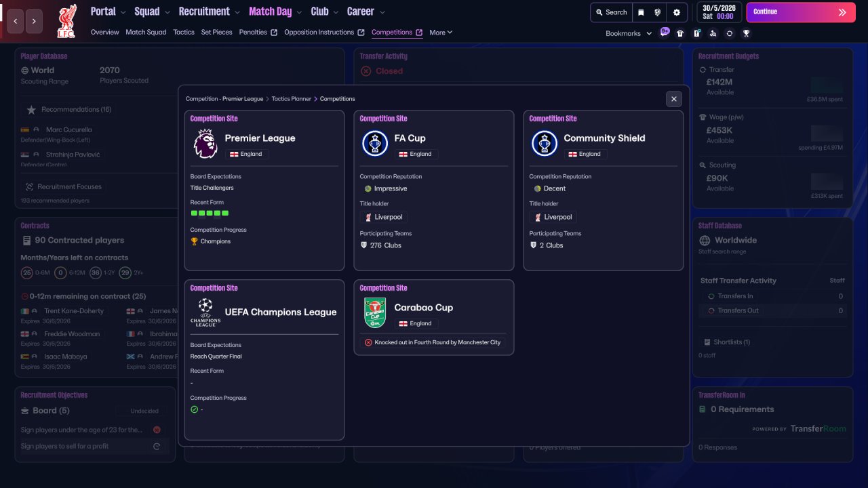This screenshot has height=488, width=868.
Task: Open the settings gear icon
Action: click(x=677, y=12)
